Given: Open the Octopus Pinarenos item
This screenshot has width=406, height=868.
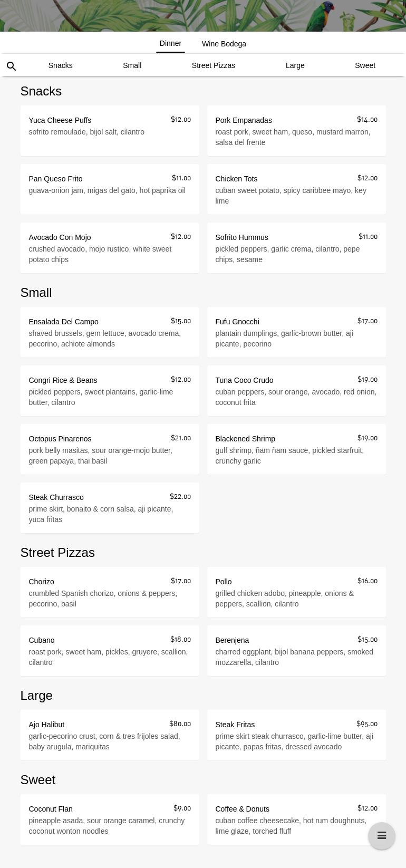Looking at the screenshot, I should point(110,449).
